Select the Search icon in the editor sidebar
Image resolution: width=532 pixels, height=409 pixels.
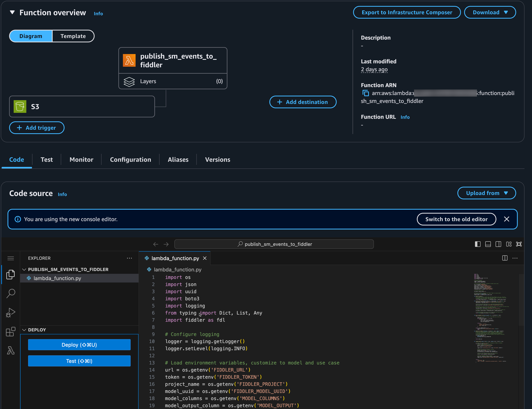pyautogui.click(x=10, y=293)
